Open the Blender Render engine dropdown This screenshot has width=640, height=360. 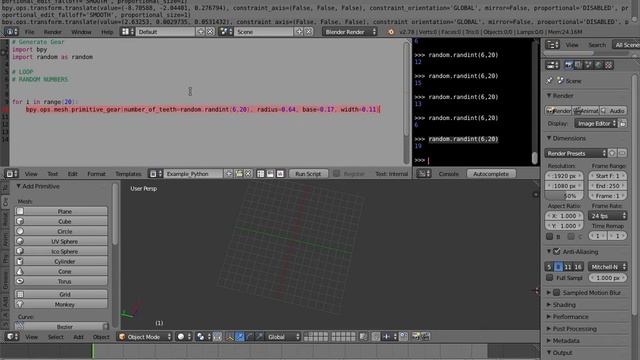point(350,31)
